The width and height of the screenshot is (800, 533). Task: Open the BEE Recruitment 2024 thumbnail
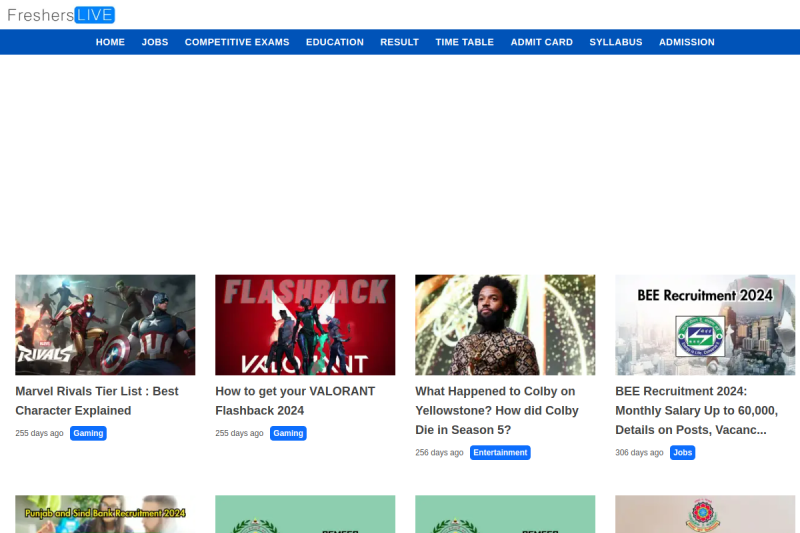click(705, 325)
